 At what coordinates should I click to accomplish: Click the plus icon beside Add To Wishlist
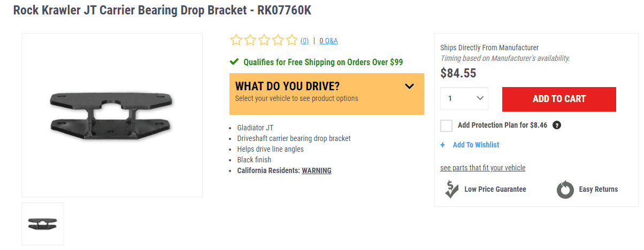click(442, 145)
